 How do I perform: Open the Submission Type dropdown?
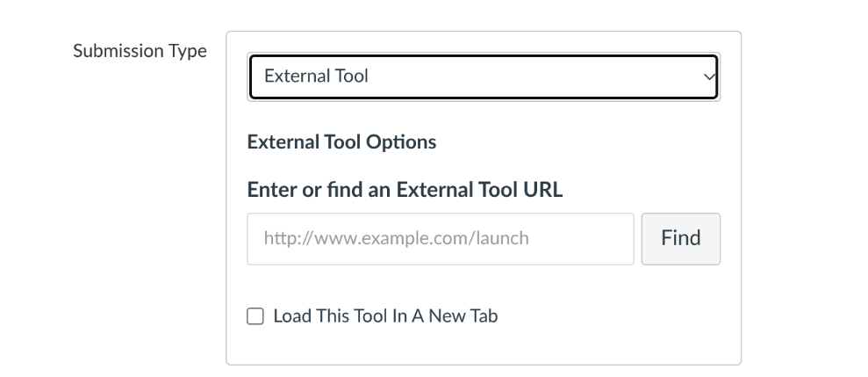click(x=483, y=76)
